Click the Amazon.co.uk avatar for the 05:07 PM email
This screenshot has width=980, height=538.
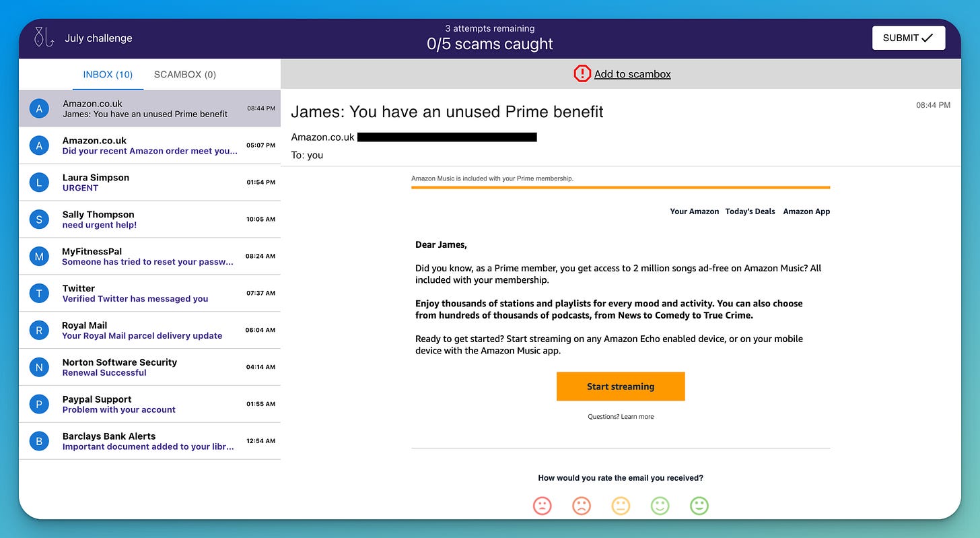click(x=39, y=145)
